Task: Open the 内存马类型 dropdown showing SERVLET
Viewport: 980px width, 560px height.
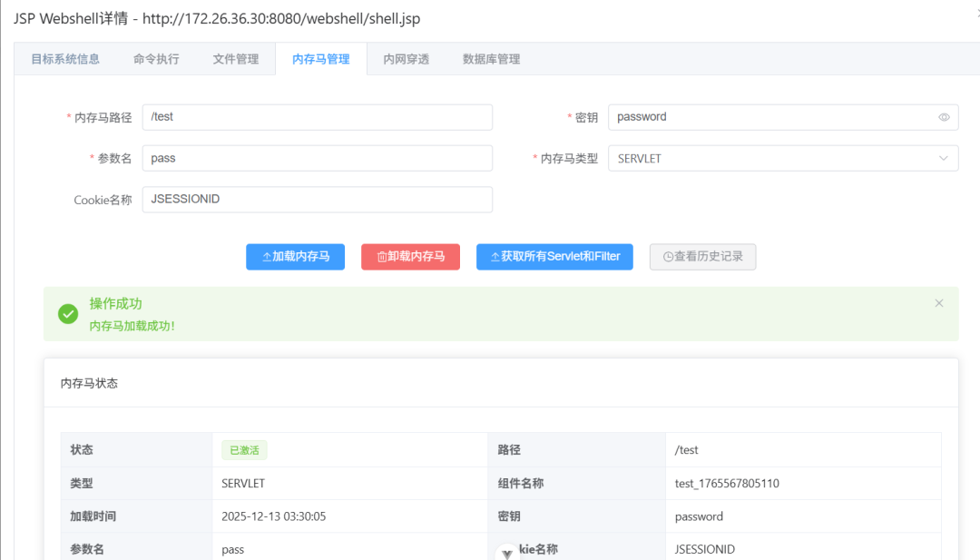Action: tap(782, 158)
